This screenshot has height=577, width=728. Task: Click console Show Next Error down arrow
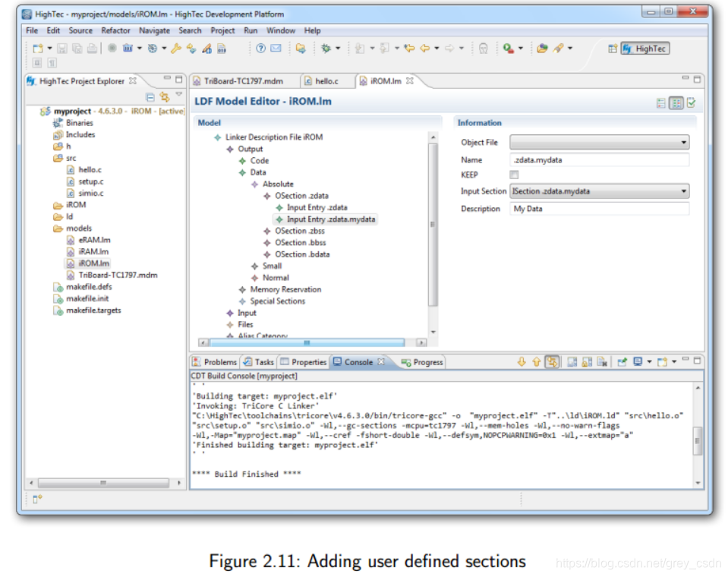click(x=522, y=361)
